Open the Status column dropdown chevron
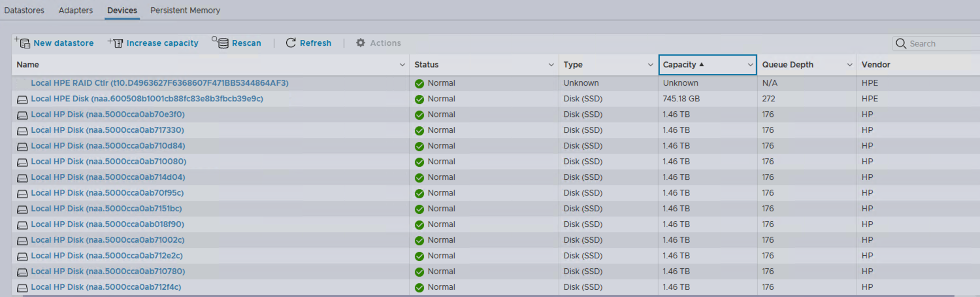 551,65
